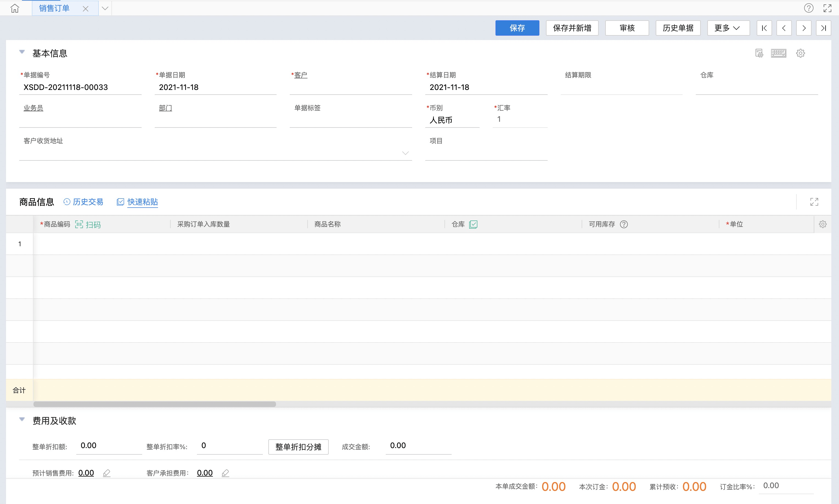This screenshot has height=504, width=839.
Task: Open table column settings gear
Action: [x=822, y=224]
